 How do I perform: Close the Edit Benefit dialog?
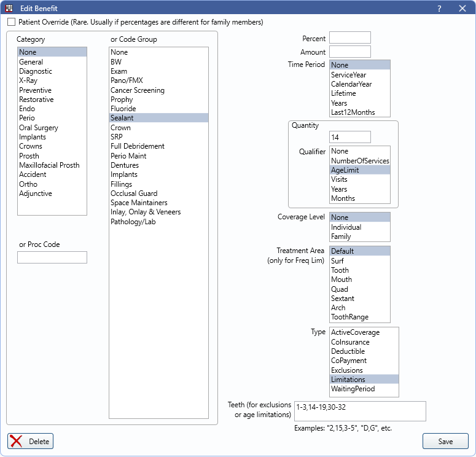[462, 9]
